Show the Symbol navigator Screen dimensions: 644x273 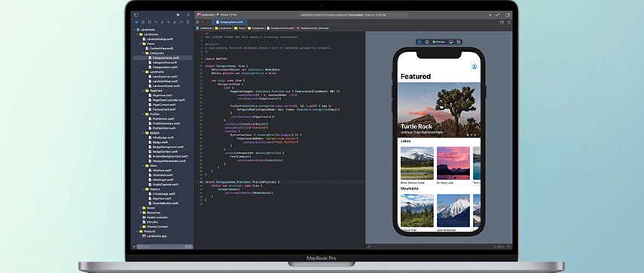tap(149, 22)
